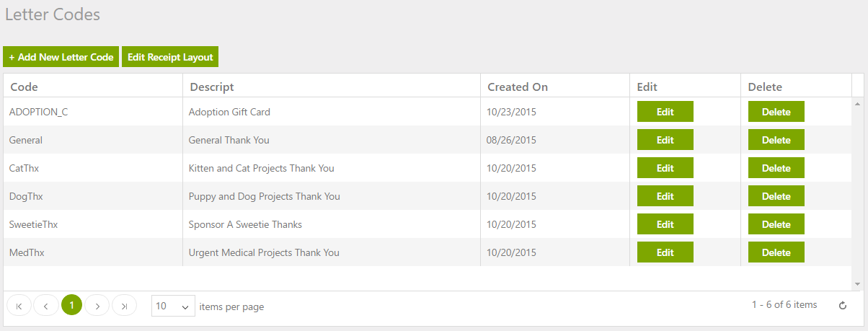Delete the General letter code
Image resolution: width=868 pixels, height=331 pixels.
point(776,140)
